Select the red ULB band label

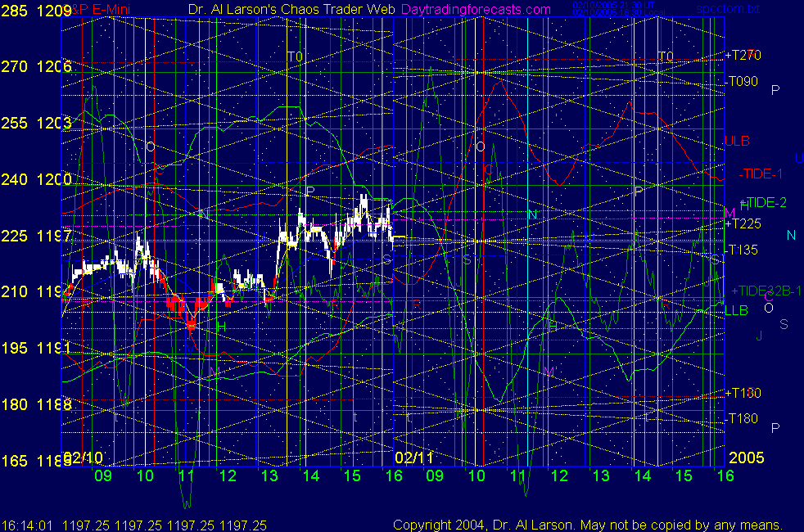(738, 141)
